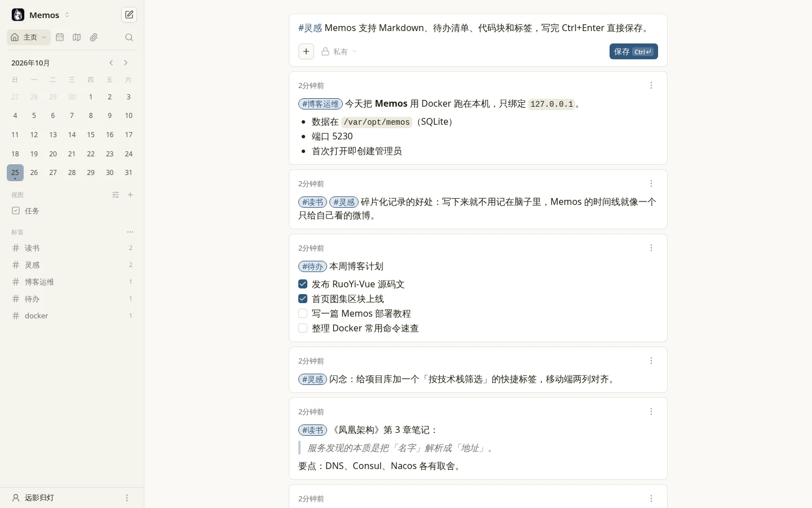Uncheck the 首页图集区块上线 task

[x=303, y=299]
